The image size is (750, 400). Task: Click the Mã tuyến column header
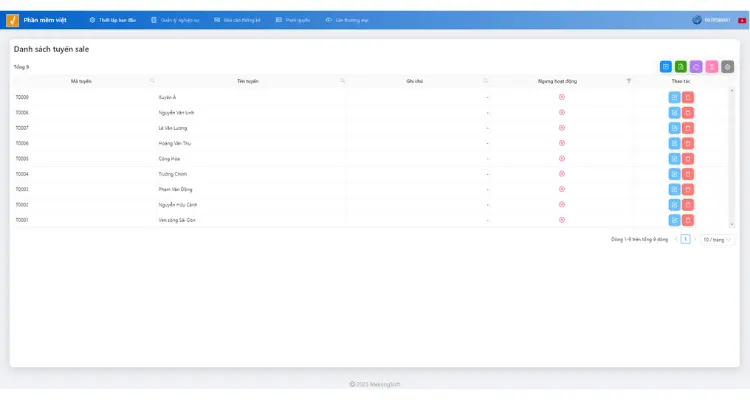coord(81,81)
